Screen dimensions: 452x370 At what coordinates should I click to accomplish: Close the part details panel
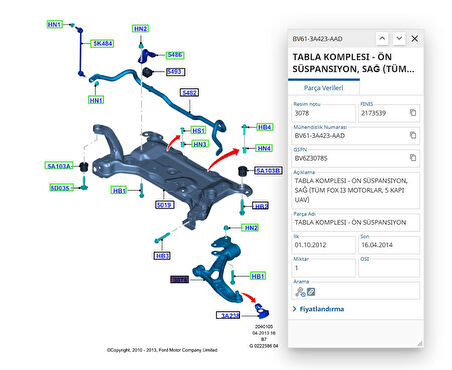click(414, 39)
